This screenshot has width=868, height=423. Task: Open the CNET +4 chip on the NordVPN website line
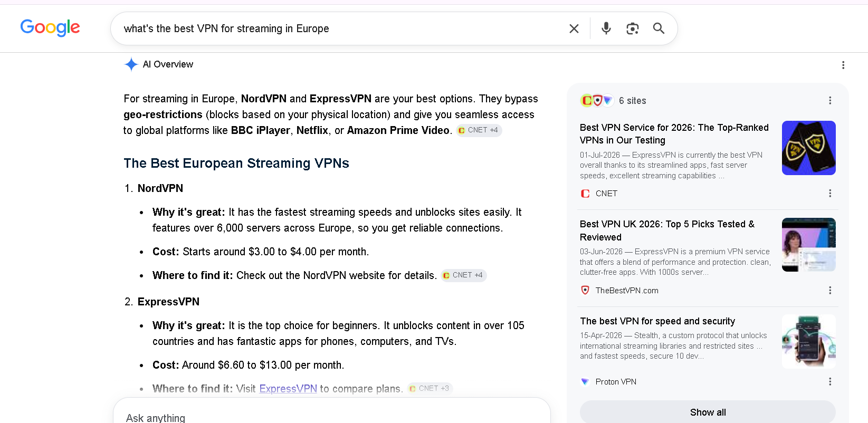tap(463, 275)
